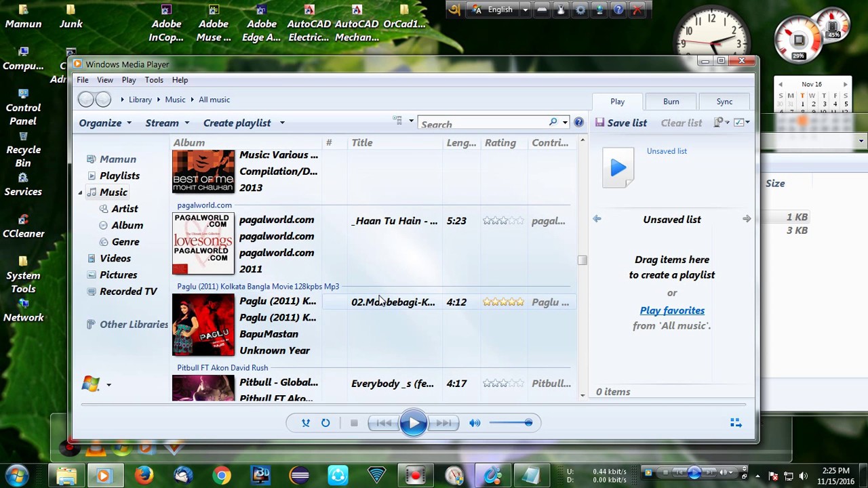Click the library list scrollbar
The height and width of the screenshot is (488, 868).
(x=582, y=260)
